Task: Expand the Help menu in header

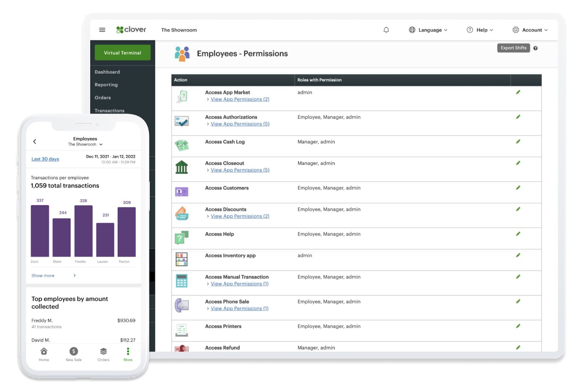Action: (480, 30)
